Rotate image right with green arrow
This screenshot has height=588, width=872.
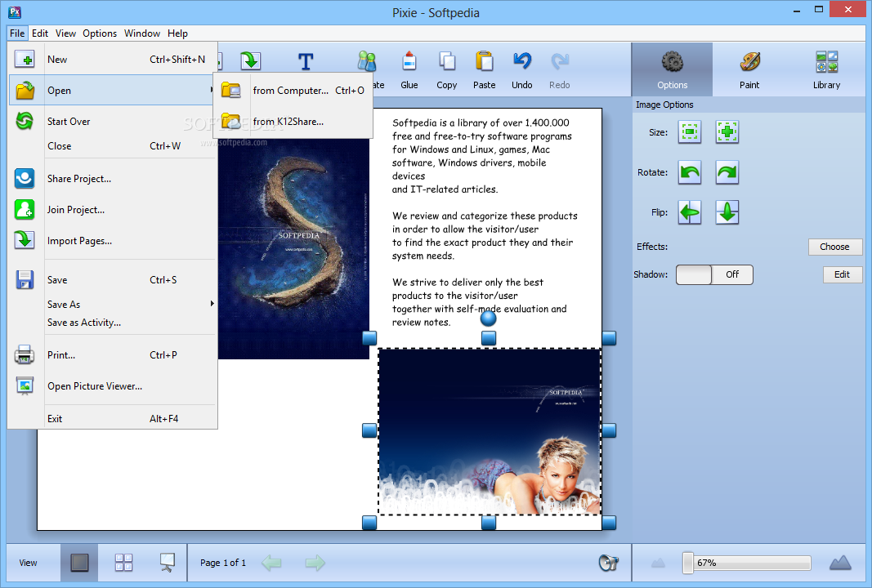pos(727,172)
